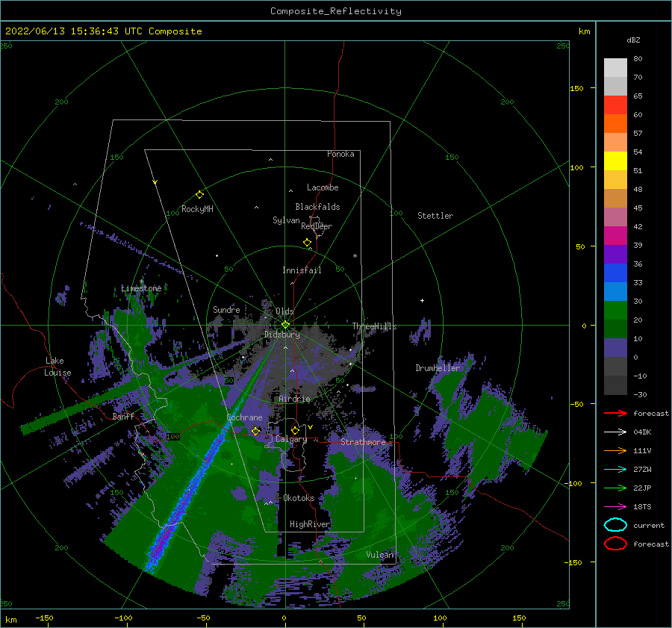Click the Vulcan city label
The height and width of the screenshot is (628, 672).
[380, 555]
